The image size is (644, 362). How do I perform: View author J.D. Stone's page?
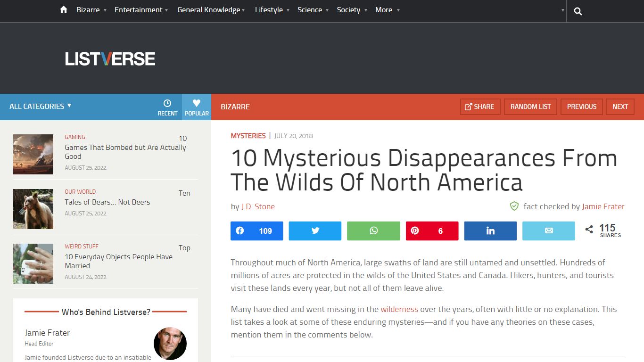click(x=258, y=206)
